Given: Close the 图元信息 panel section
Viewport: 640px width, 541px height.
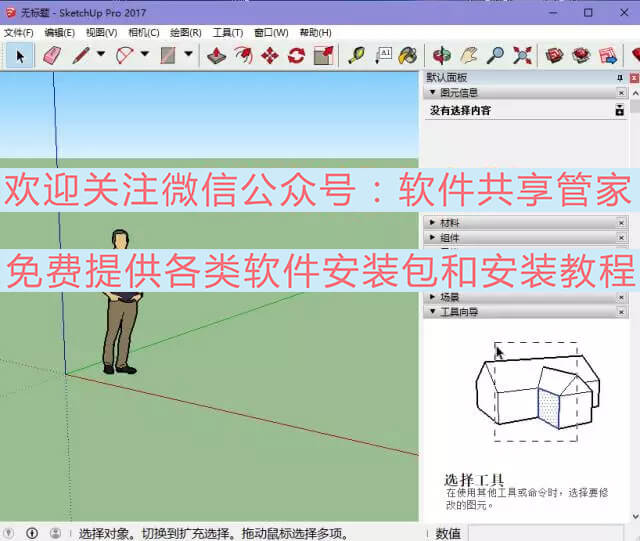Looking at the screenshot, I should click(x=621, y=93).
